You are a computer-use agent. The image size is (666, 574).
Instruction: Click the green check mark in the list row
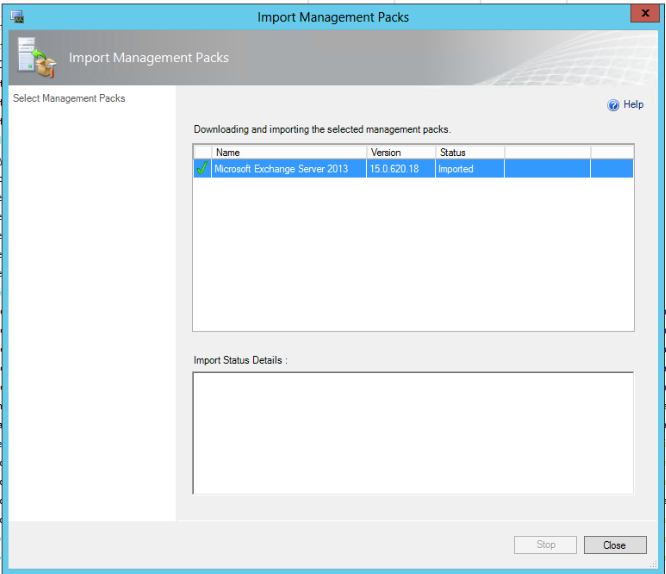[x=202, y=169]
